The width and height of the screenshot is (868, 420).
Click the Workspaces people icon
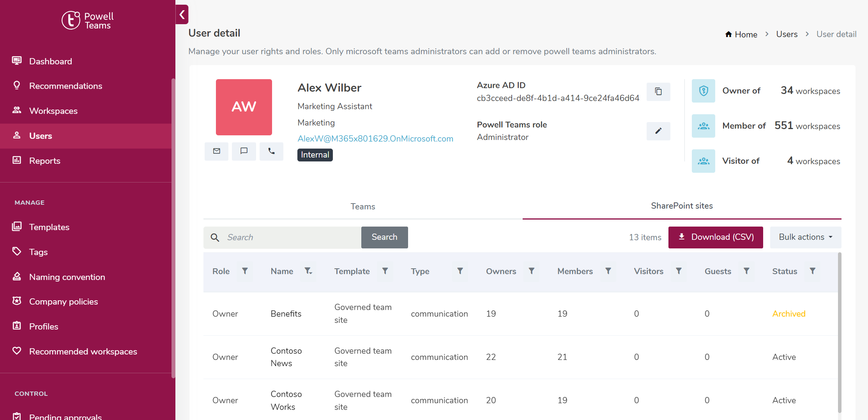[x=17, y=110]
